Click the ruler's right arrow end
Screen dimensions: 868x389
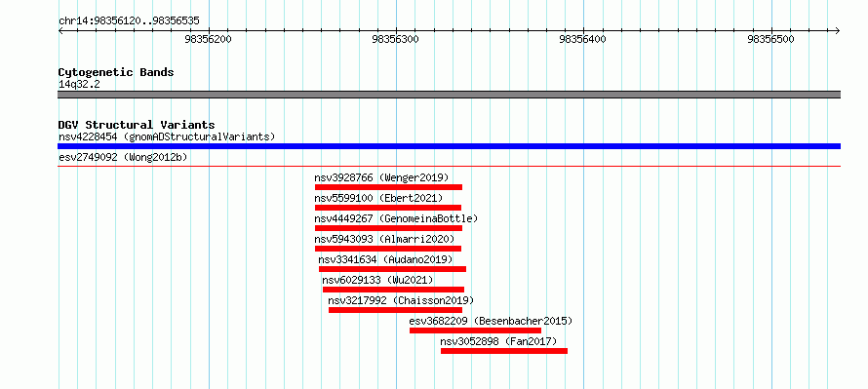838,30
